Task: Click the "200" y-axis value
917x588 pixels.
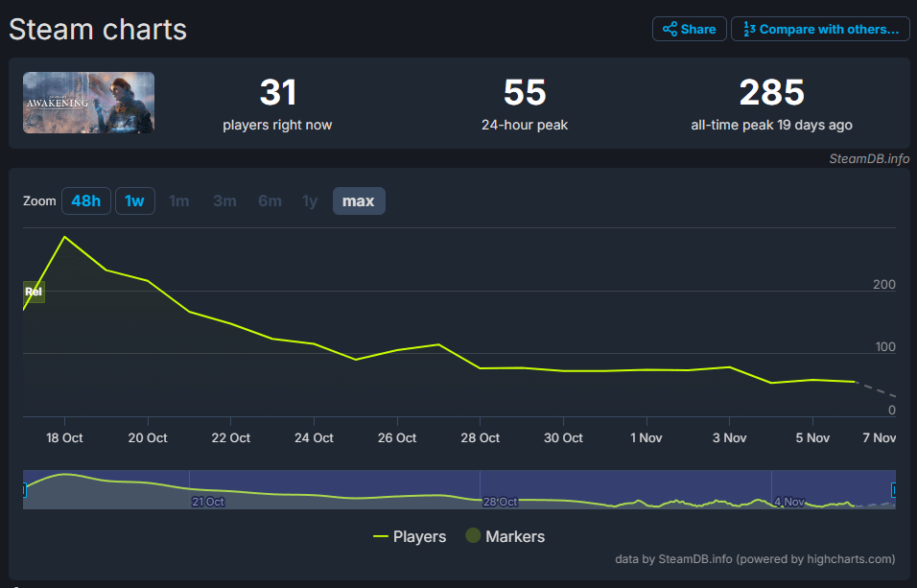Action: pyautogui.click(x=884, y=284)
